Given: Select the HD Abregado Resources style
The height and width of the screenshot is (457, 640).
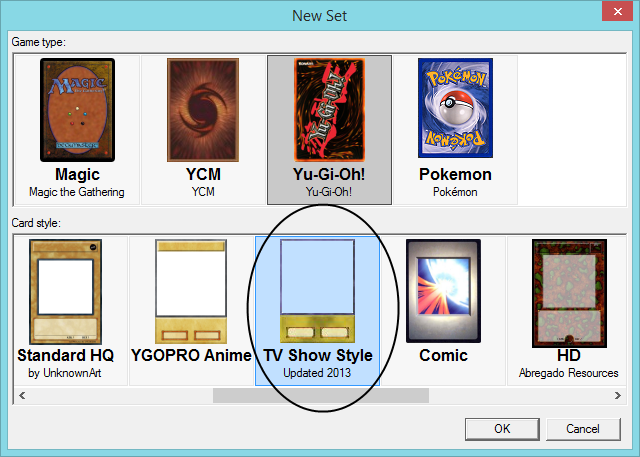Looking at the screenshot, I should click(x=568, y=311).
